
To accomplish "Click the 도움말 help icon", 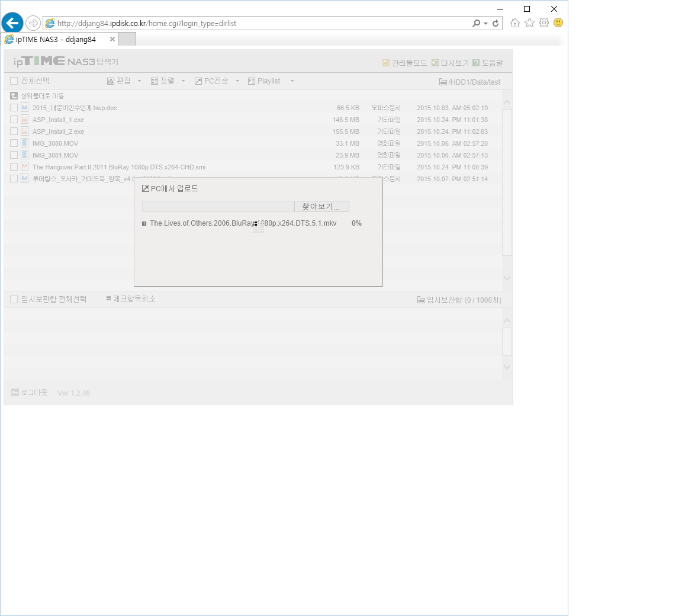I will [x=476, y=63].
